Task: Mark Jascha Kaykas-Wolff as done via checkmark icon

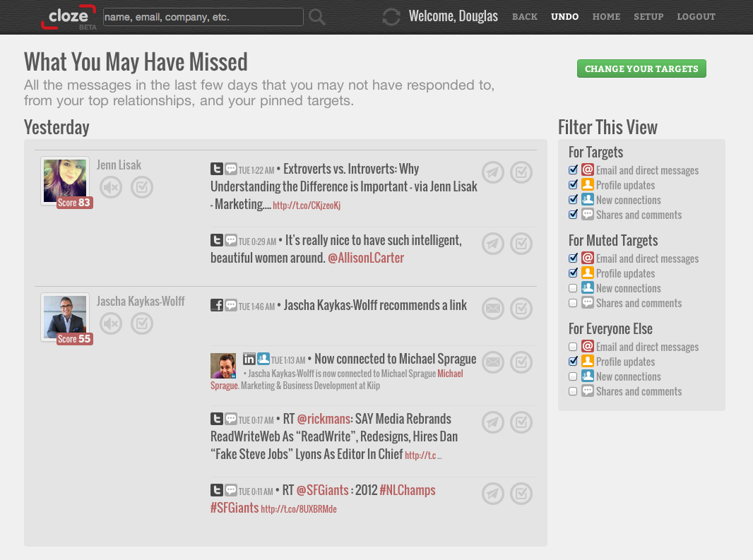Action: pos(142,323)
